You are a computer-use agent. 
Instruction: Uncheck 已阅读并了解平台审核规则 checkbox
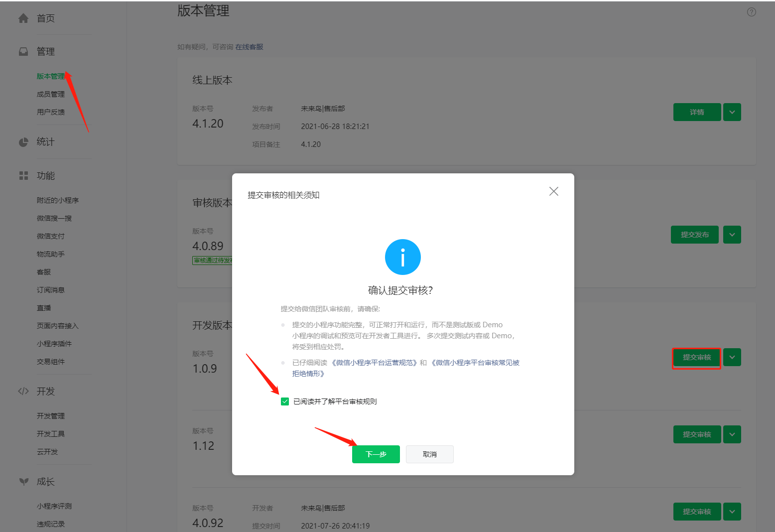click(x=285, y=401)
